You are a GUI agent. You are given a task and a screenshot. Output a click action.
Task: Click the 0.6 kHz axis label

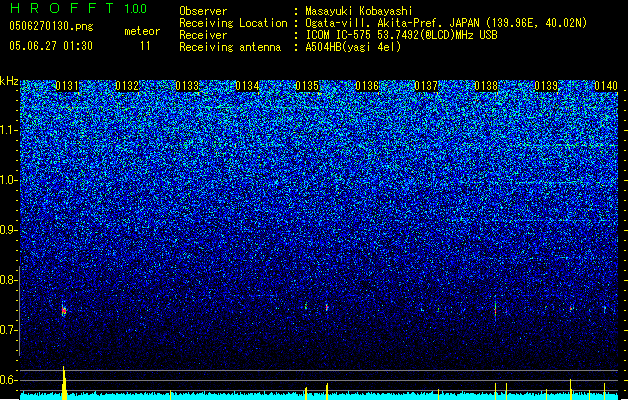click(x=8, y=380)
